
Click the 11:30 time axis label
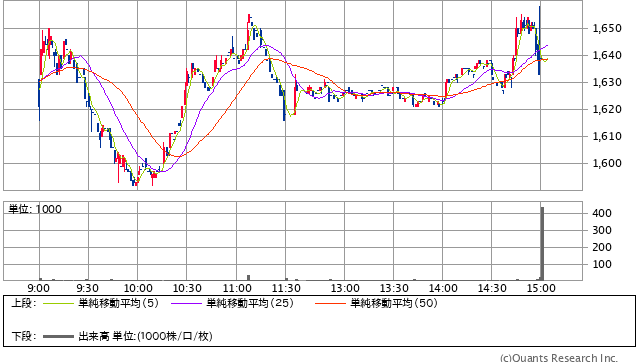tap(286, 288)
